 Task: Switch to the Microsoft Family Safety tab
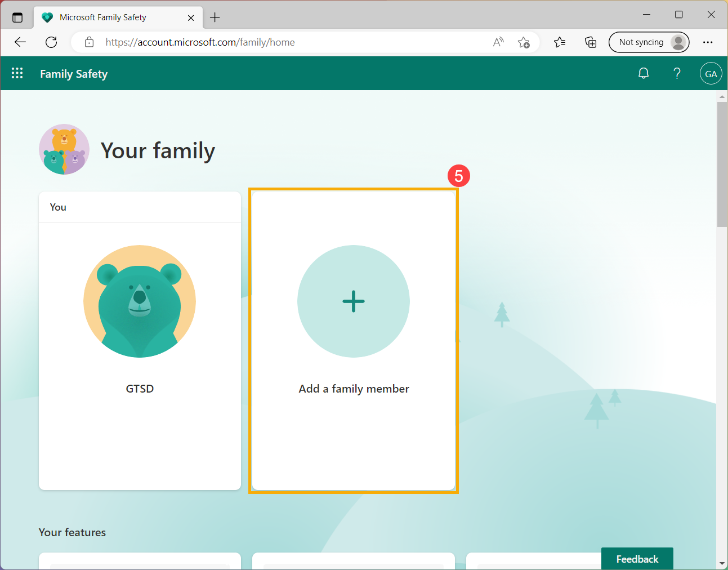107,17
